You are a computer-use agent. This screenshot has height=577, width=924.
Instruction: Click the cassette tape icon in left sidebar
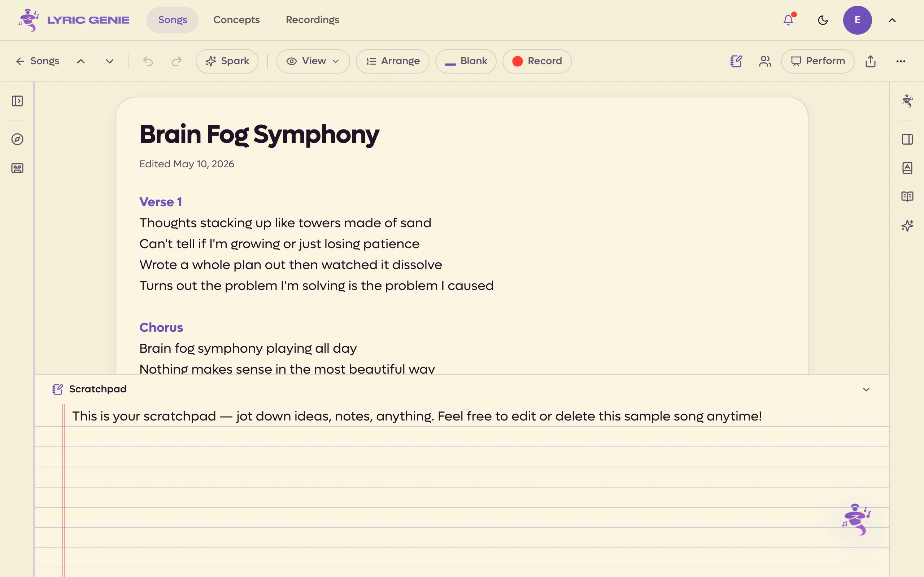tap(17, 168)
